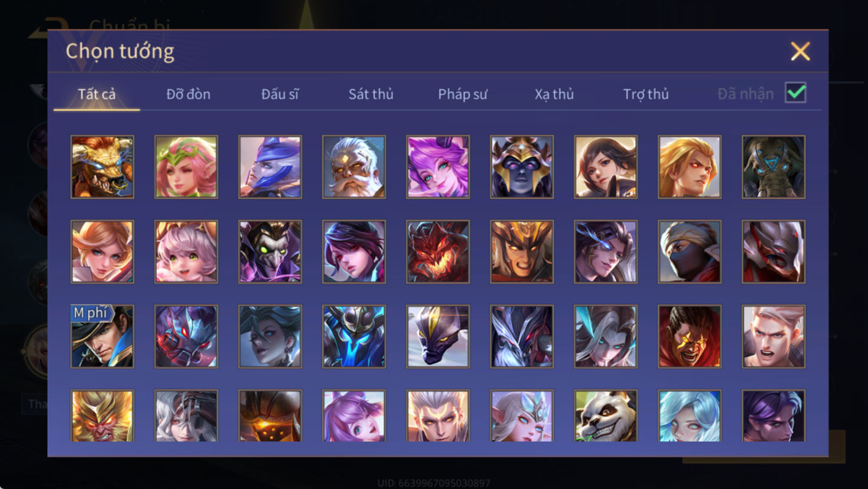Screen dimensions: 868x489
Task: Filter by Pháp sư tab
Action: (x=463, y=94)
